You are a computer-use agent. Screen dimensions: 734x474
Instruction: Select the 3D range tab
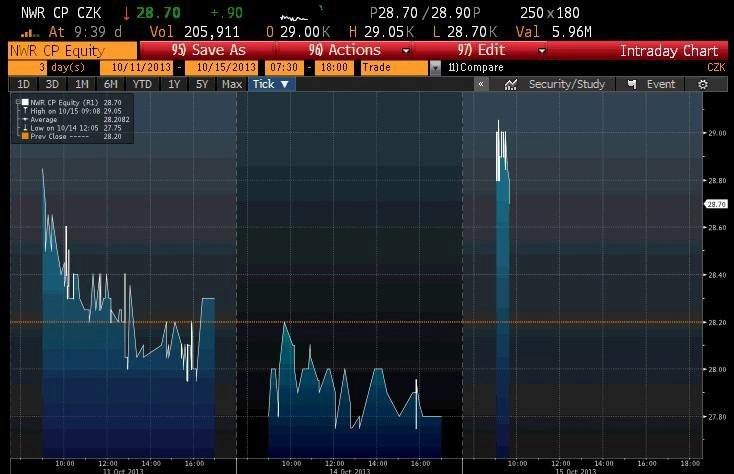[52, 84]
